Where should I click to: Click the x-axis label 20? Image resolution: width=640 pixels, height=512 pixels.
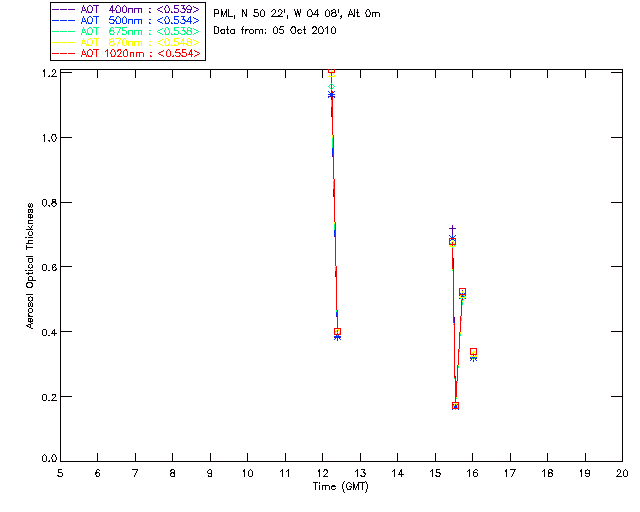[622, 473]
